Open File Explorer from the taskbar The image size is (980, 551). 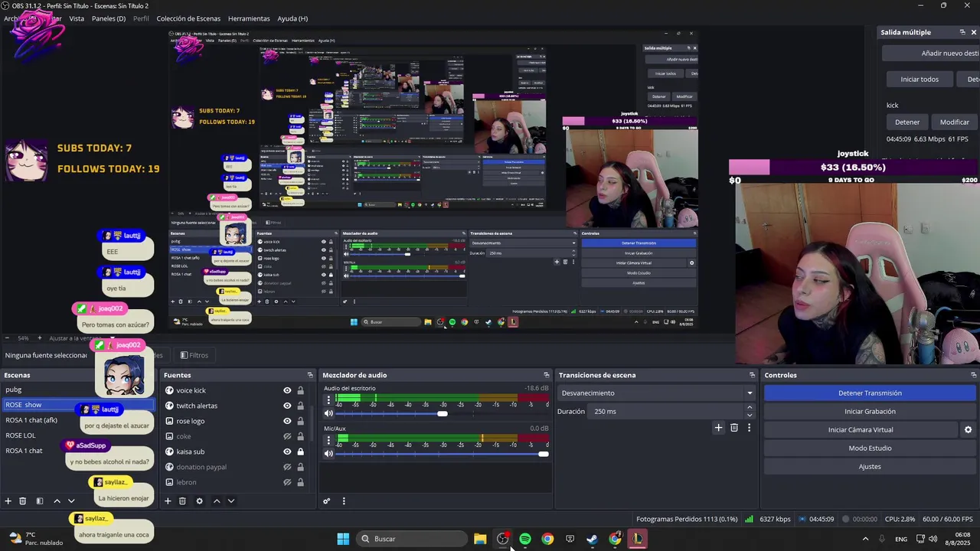[x=480, y=539]
